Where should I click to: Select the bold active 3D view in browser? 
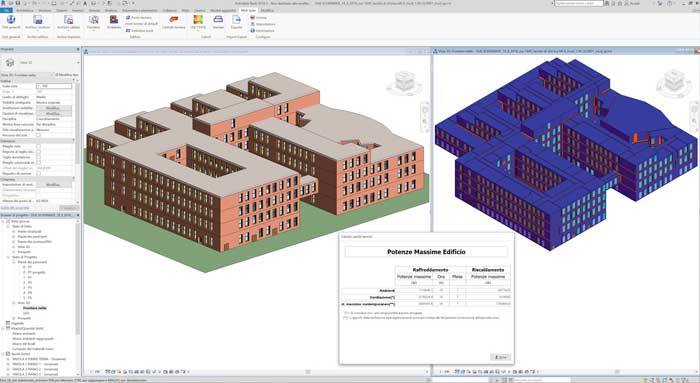[35, 308]
